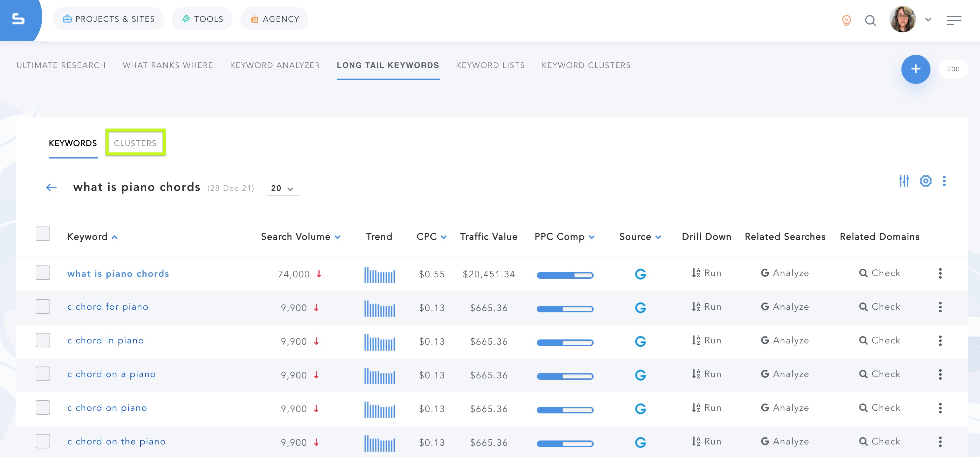The width and height of the screenshot is (980, 457).
Task: Click the KEYWORD CLUSTERS top navigation link
Action: [x=586, y=65]
